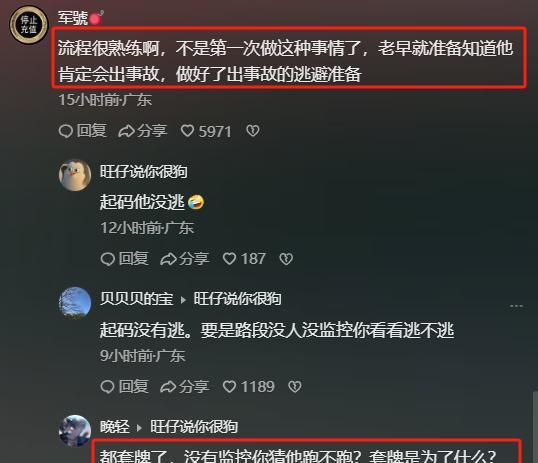Open more options beside 贝贝贝的宝's reply
The width and height of the screenshot is (538, 463).
point(516,306)
